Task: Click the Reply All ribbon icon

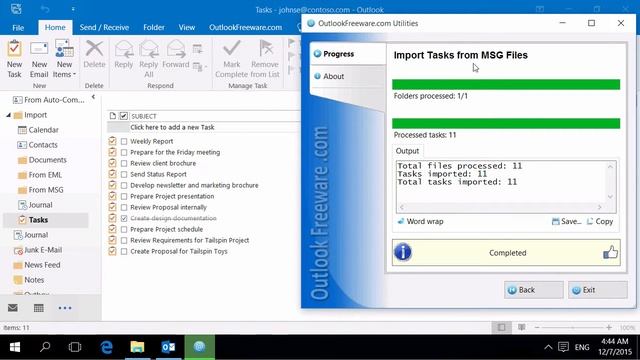Action: pyautogui.click(x=149, y=59)
